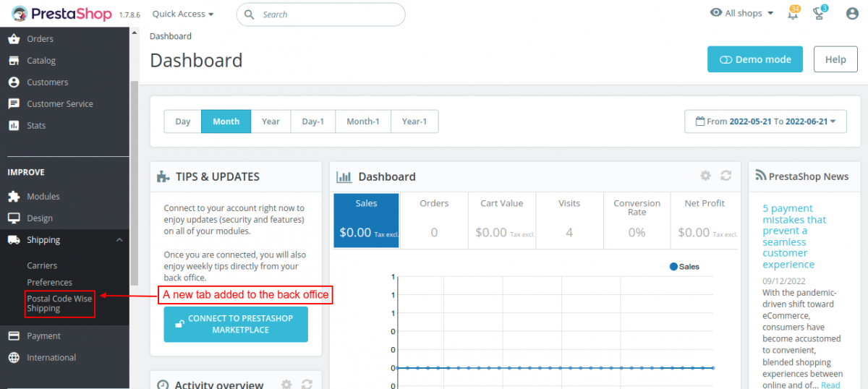Select the Conversion Rate KPI tile

click(x=637, y=221)
